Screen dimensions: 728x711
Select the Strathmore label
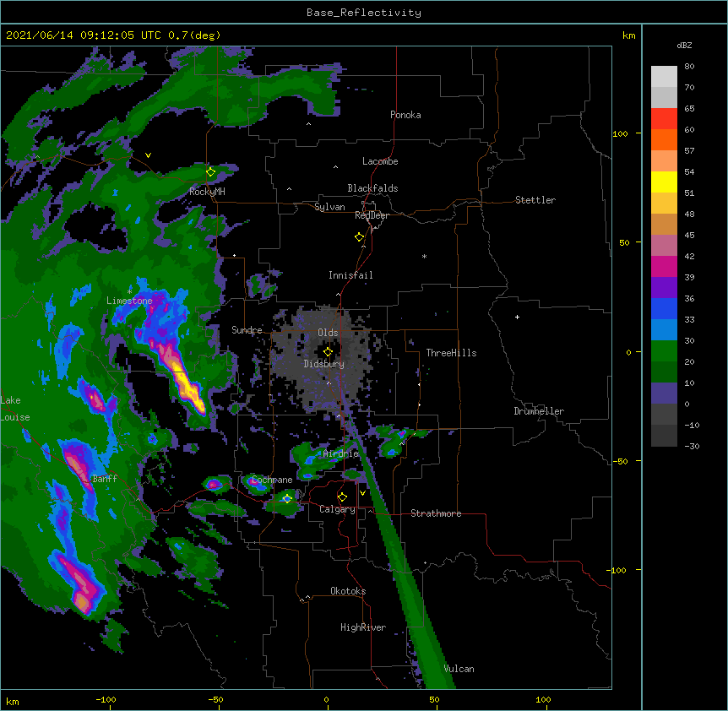[x=436, y=513]
